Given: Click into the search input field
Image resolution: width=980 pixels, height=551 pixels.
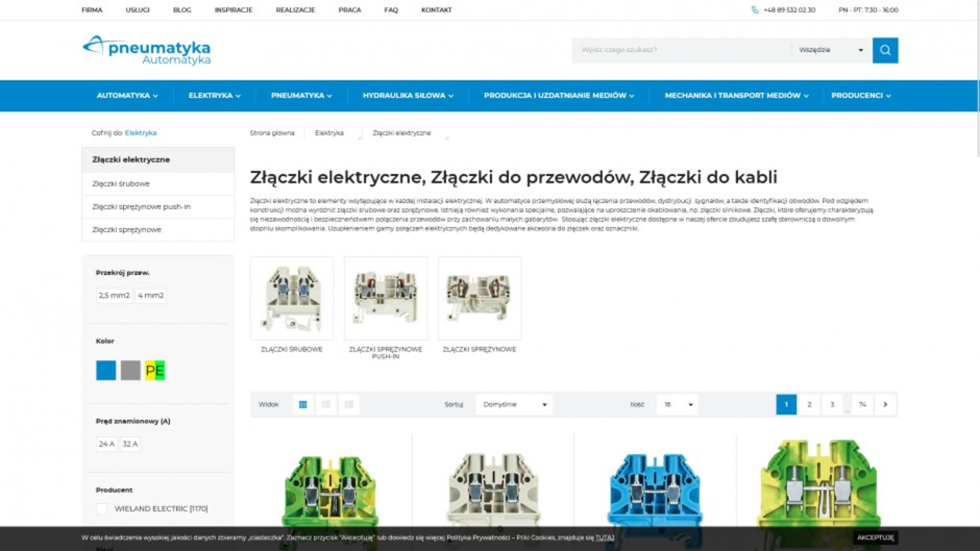Looking at the screenshot, I should coord(681,51).
